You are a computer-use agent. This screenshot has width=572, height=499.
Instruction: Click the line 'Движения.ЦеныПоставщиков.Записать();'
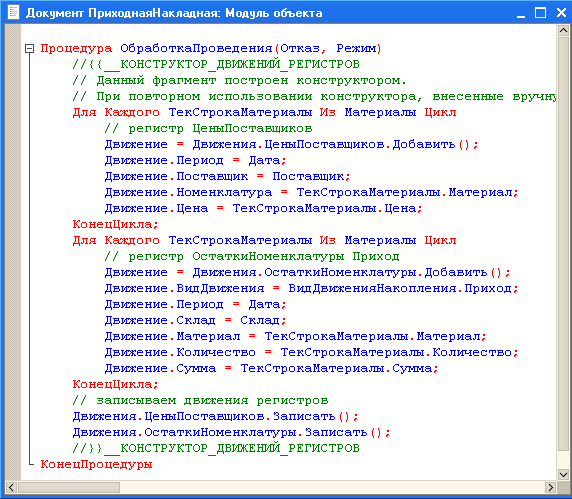pos(215,417)
